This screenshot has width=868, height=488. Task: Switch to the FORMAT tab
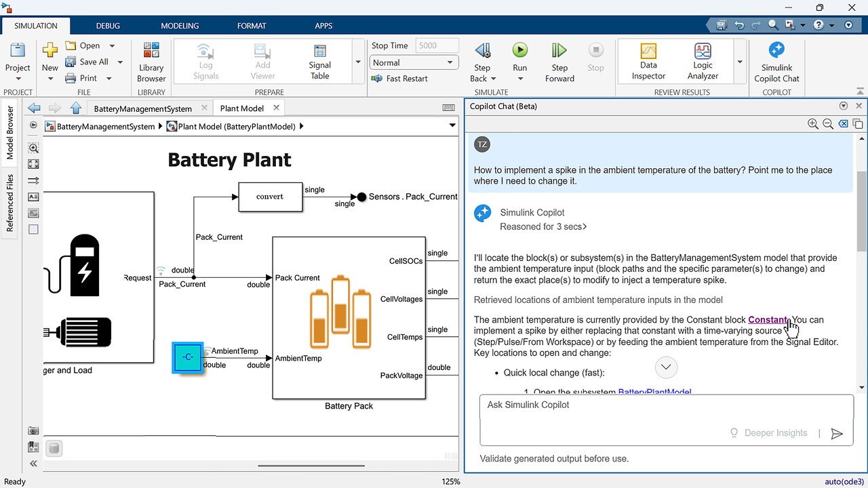252,26
